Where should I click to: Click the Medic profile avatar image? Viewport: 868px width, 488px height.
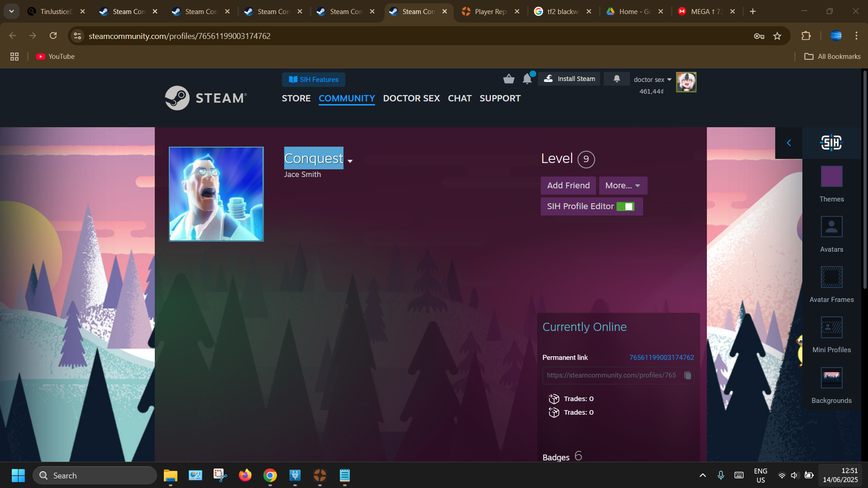click(216, 194)
